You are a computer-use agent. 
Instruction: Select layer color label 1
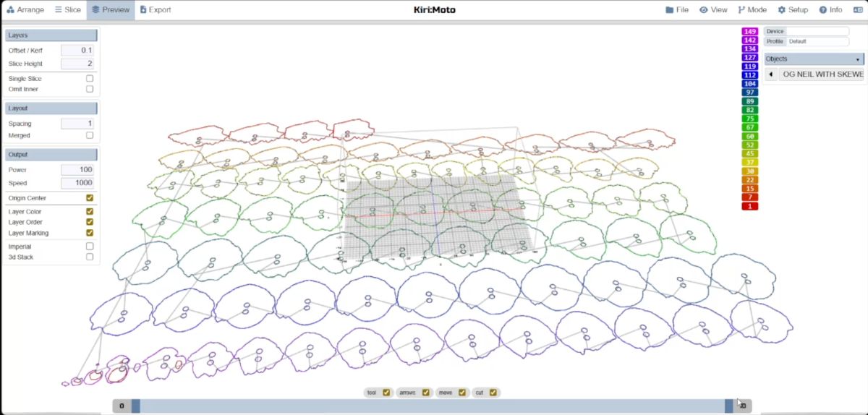tap(750, 206)
